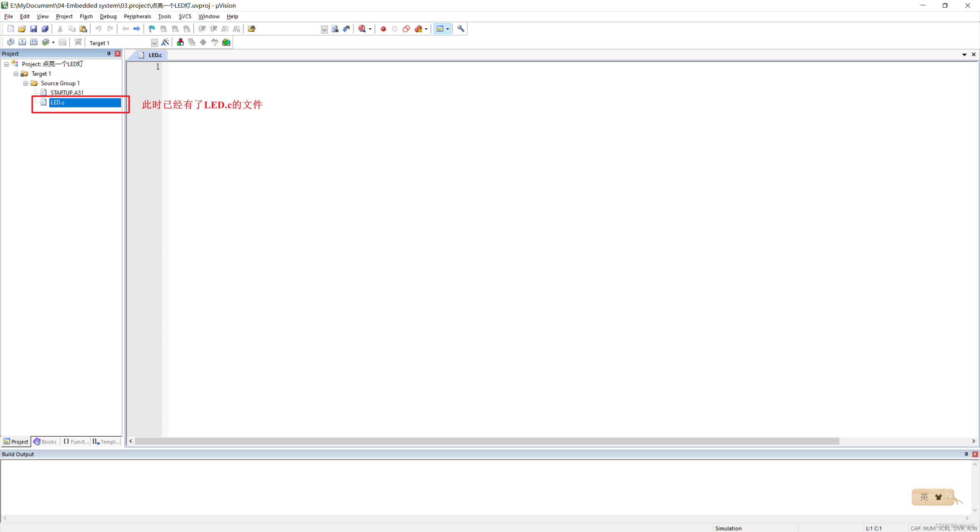The width and height of the screenshot is (980, 532).
Task: Open the find text combo box dropdown
Action: click(x=324, y=29)
